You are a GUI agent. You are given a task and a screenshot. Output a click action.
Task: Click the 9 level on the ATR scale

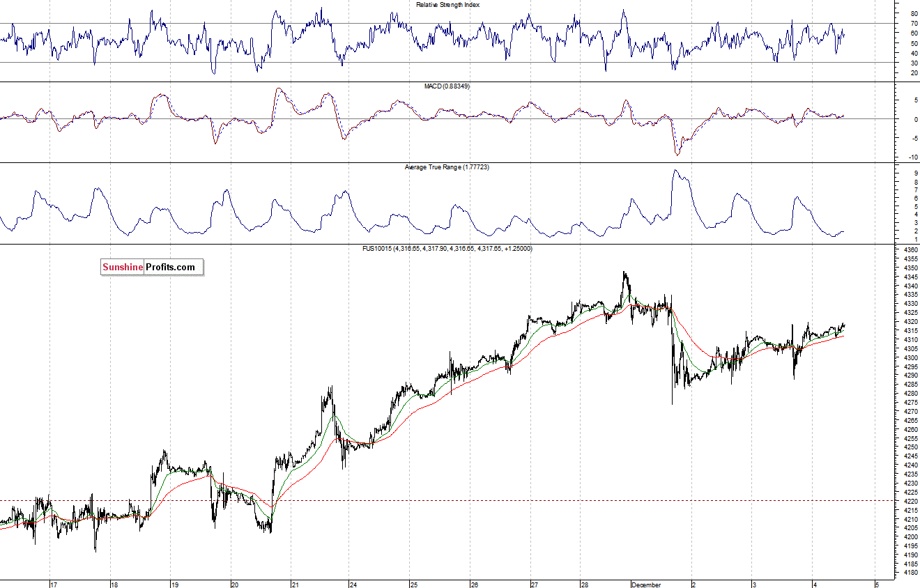[x=915, y=173]
